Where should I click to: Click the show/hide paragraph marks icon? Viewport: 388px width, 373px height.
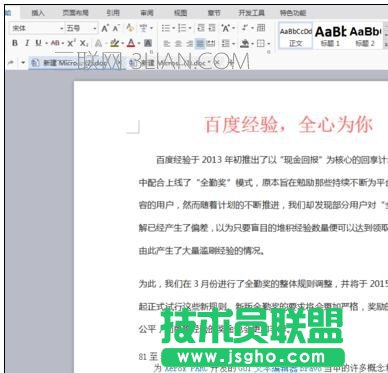point(245,28)
